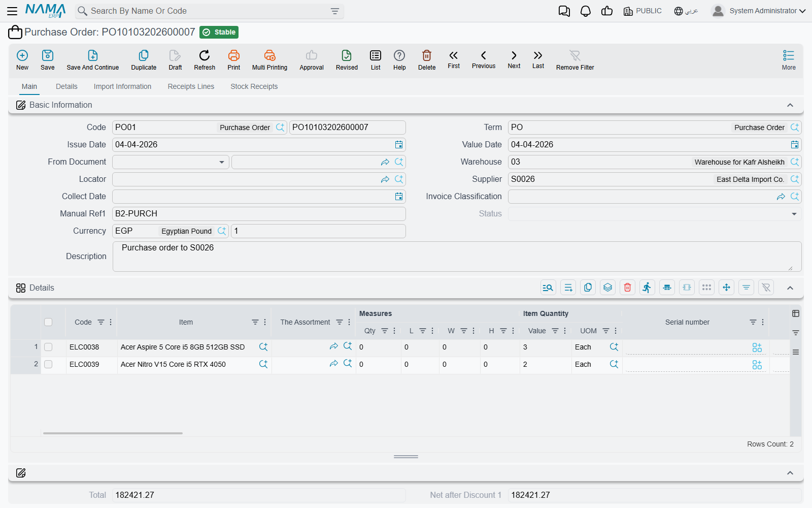The height and width of the screenshot is (508, 812).
Task: Open Value Date calendar picker
Action: pos(795,145)
